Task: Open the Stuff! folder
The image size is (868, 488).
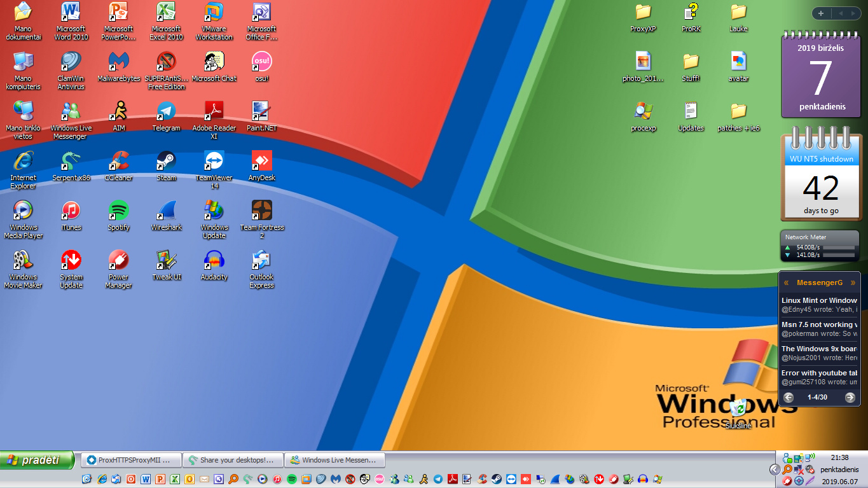Action: coord(691,67)
